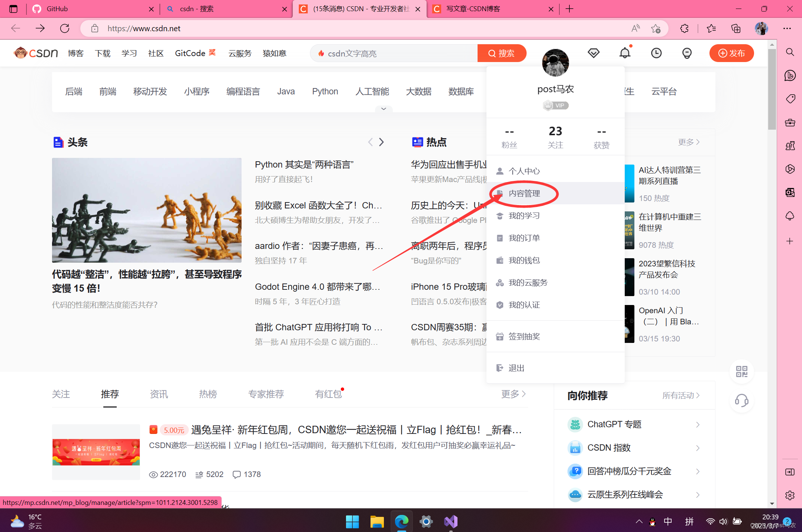Open the 我的认证 menu entry
Screen dimensions: 802x532
(x=556, y=305)
